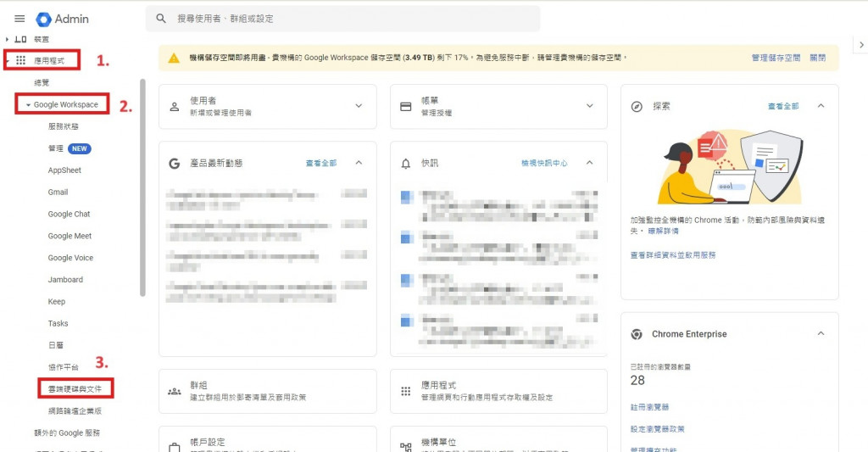Click 瞭解詳情 link in 探索 card
This screenshot has height=452, width=868.
(663, 231)
